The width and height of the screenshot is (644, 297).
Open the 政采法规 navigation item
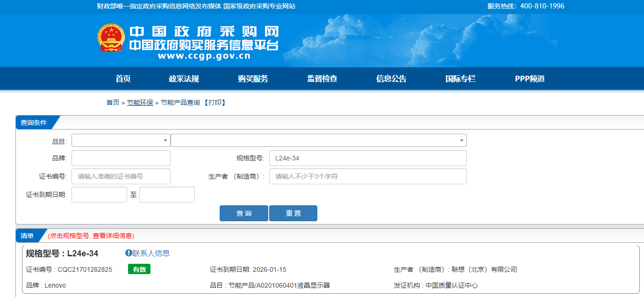tap(184, 79)
